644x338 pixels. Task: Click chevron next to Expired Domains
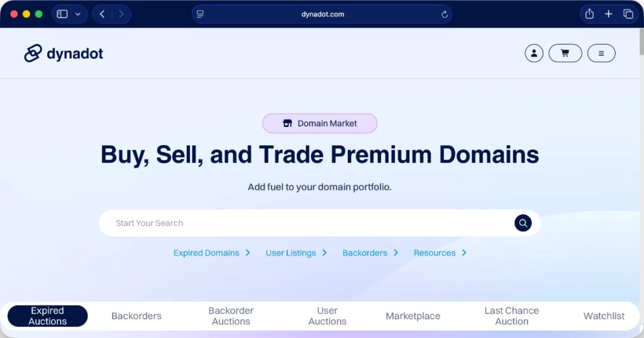pyautogui.click(x=248, y=253)
